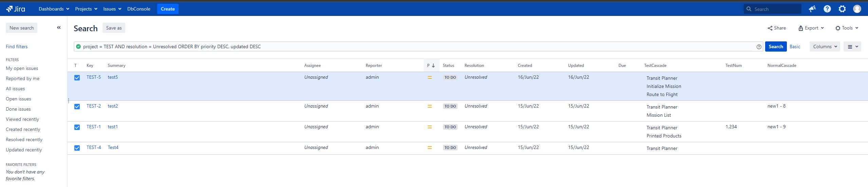
Task: Sort by the Created column header
Action: 525,66
